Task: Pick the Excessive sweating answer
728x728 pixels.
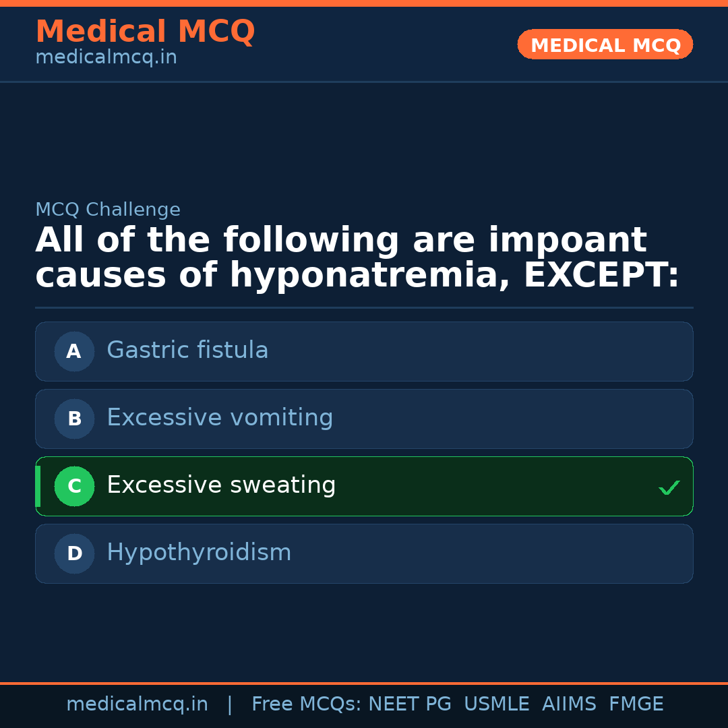Action: (x=221, y=485)
